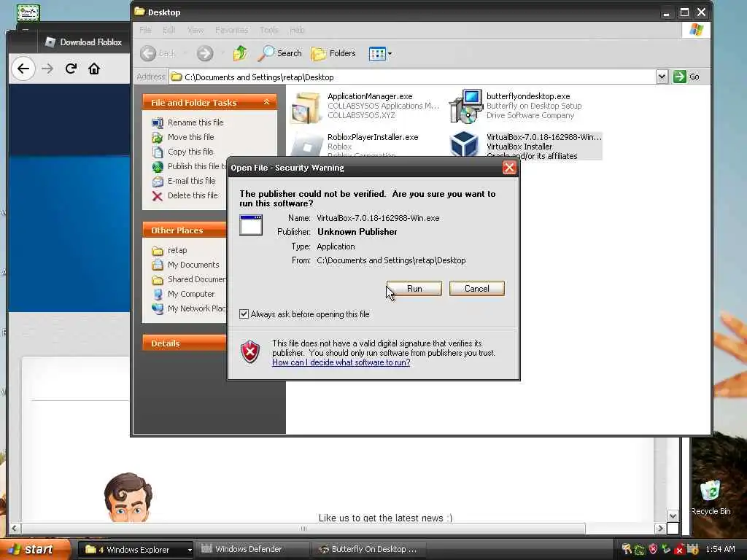
Task: Reload the page in the browser window
Action: click(x=71, y=69)
